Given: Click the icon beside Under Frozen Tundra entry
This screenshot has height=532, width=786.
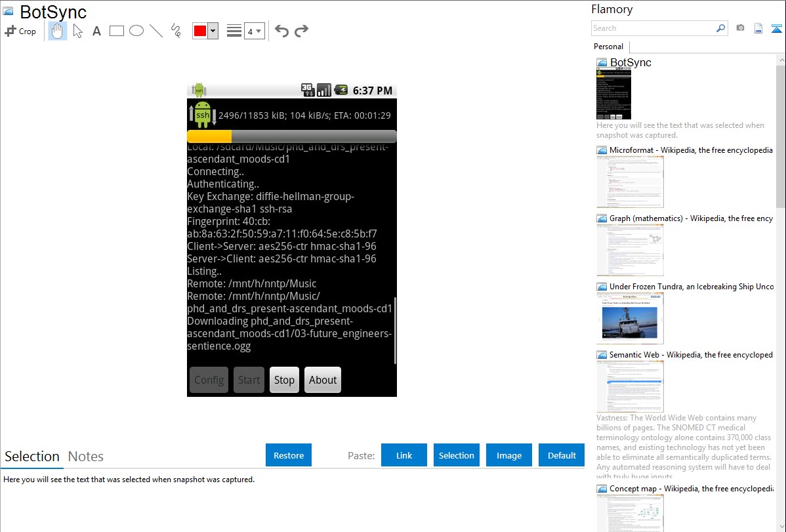Looking at the screenshot, I should [602, 287].
